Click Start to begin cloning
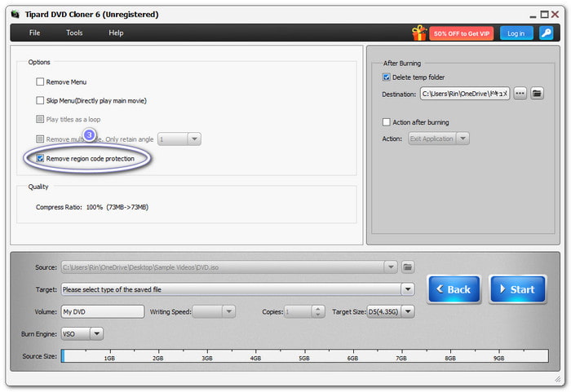Viewport: 571px width, 392px height. pyautogui.click(x=518, y=289)
